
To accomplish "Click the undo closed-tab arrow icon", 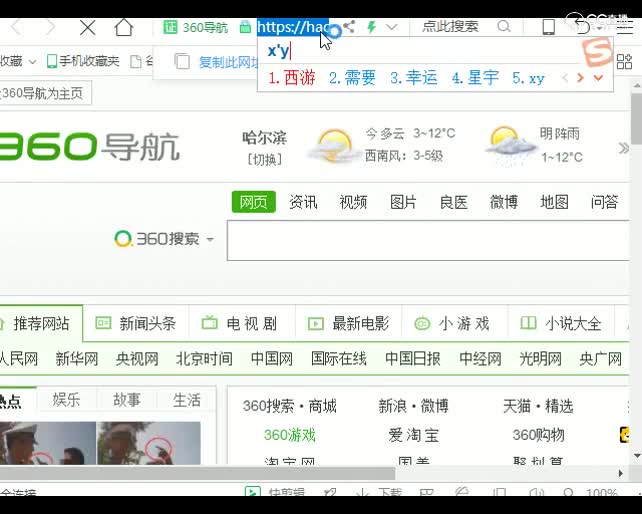I will pos(582,27).
